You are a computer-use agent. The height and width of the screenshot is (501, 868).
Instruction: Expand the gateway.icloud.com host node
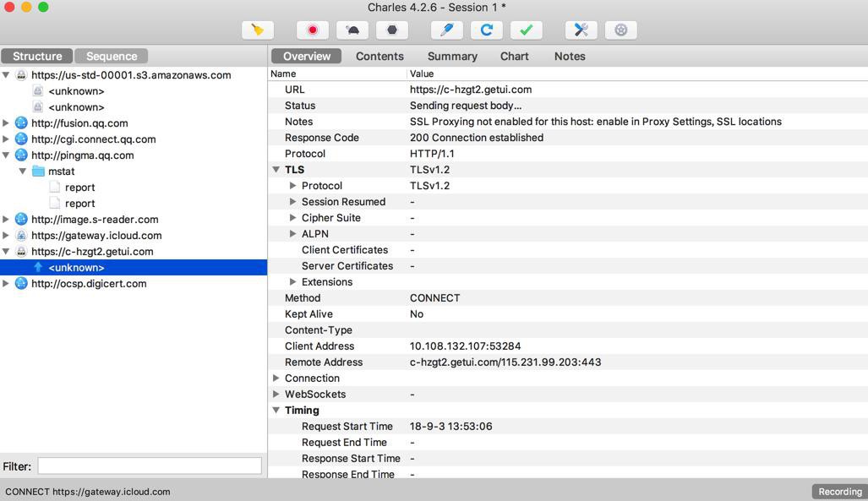pos(6,235)
